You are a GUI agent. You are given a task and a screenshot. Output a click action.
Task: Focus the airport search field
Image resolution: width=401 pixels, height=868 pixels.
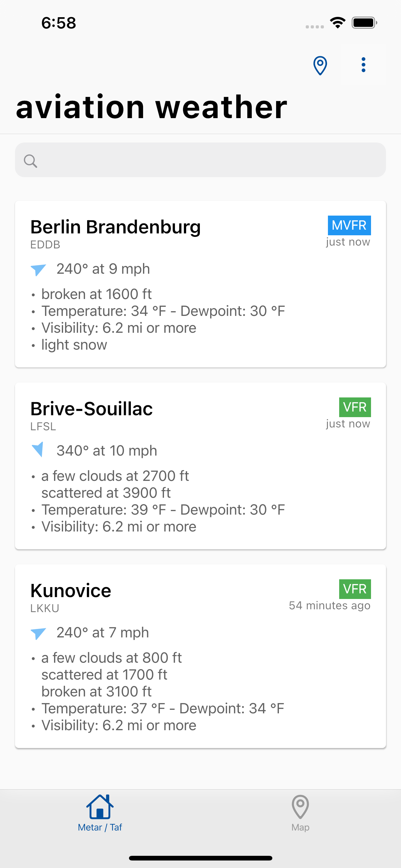pos(200,160)
